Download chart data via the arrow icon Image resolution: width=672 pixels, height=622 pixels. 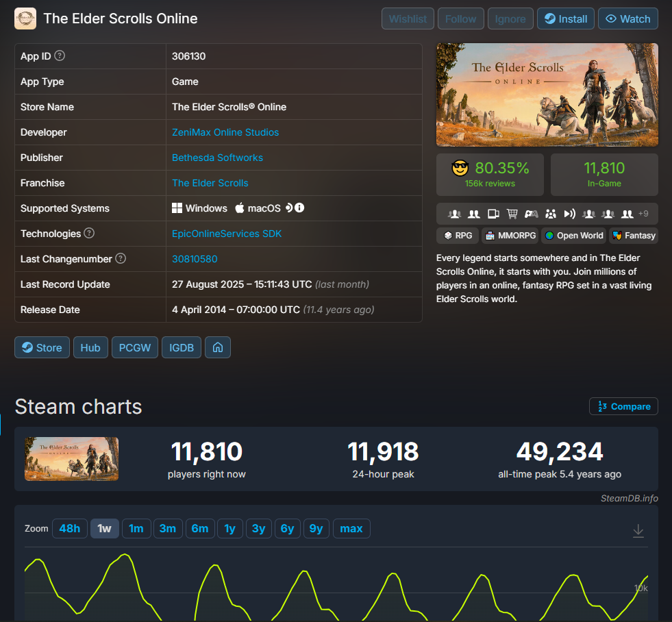tap(638, 530)
